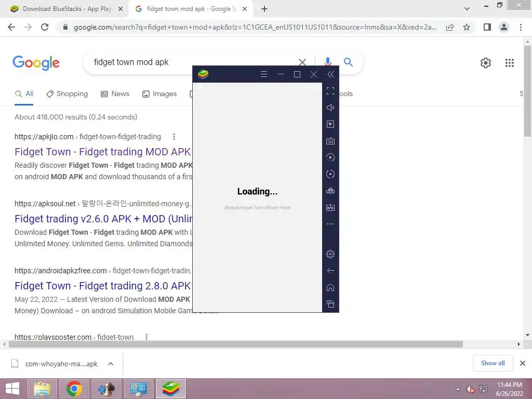Image resolution: width=532 pixels, height=399 pixels.
Task: Open the Fidget Town trading 2.8.0 APK result
Action: click(x=103, y=286)
